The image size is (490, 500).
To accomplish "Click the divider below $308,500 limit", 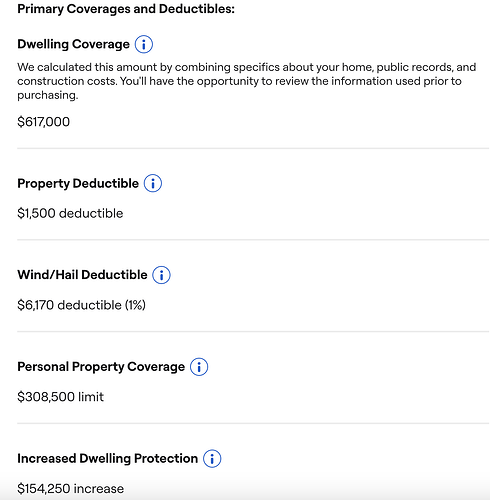I will 253,423.
